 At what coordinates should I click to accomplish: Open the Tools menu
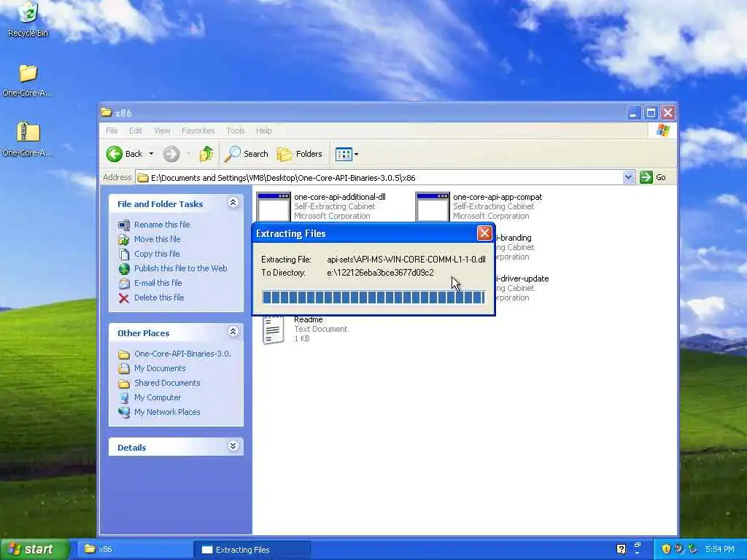pos(236,131)
